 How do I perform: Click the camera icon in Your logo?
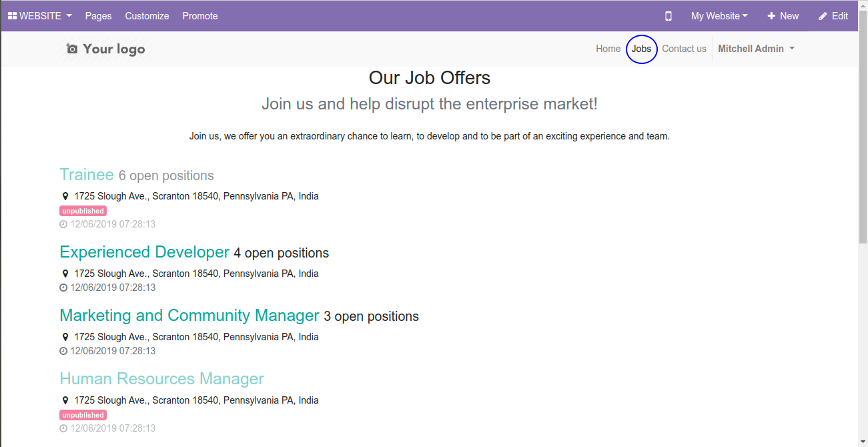(x=72, y=49)
